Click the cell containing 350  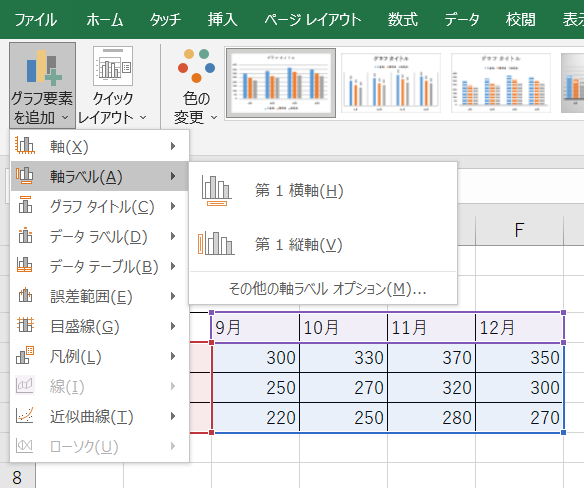[520, 358]
